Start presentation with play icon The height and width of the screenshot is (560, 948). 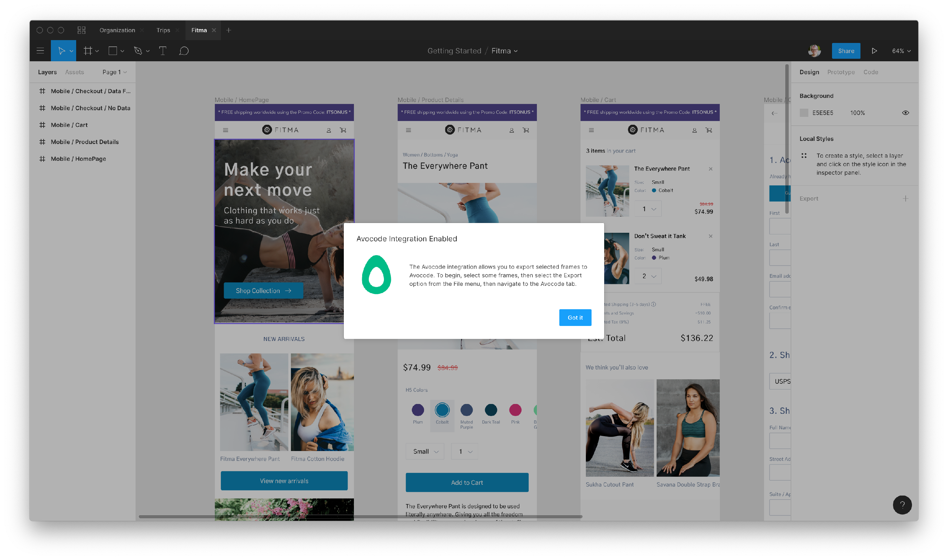(874, 51)
